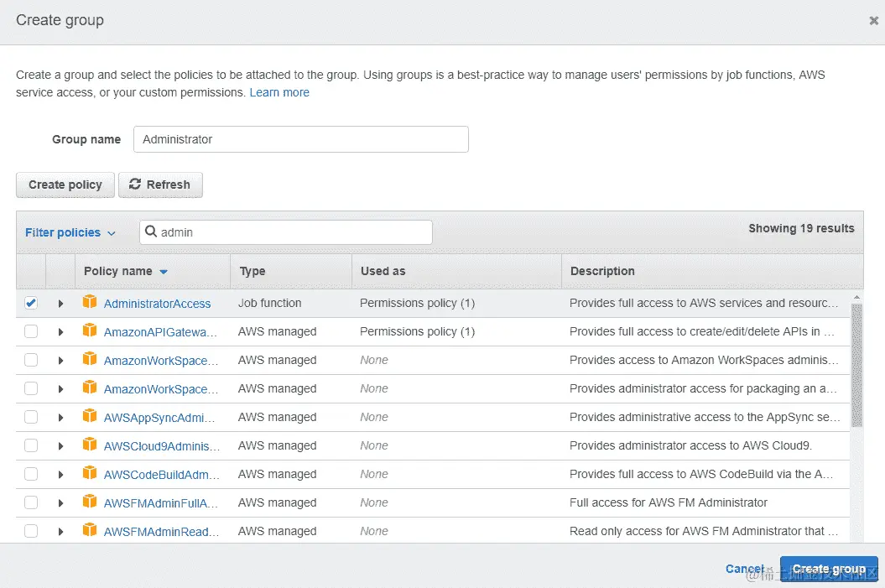885x588 pixels.
Task: Uncheck the AdministratorAccess policy checkbox
Action: click(31, 304)
